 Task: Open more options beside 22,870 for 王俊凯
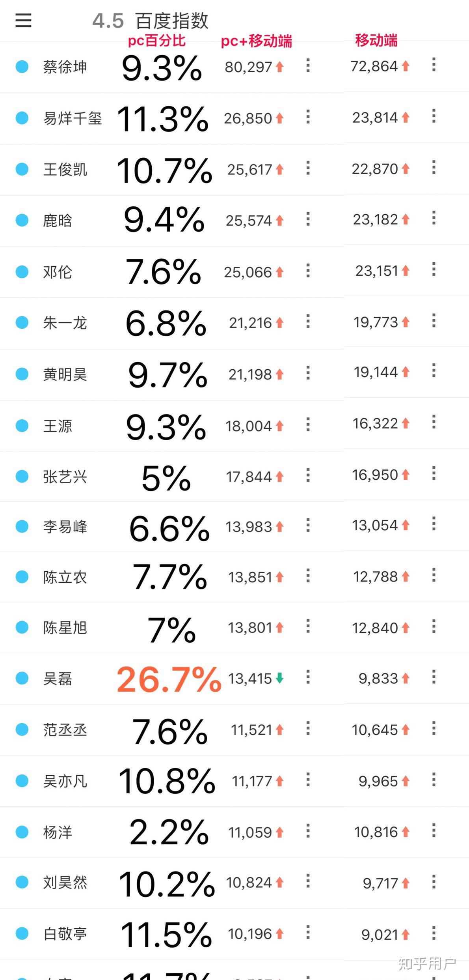point(434,167)
